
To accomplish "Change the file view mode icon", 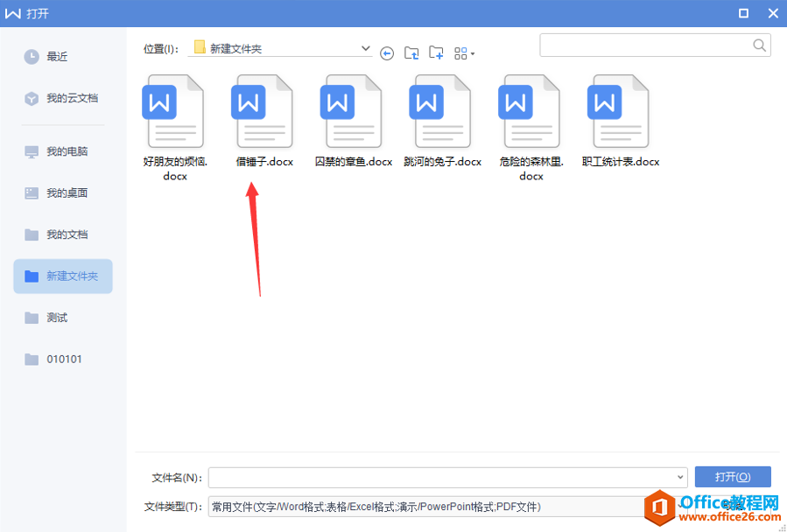I will (464, 53).
